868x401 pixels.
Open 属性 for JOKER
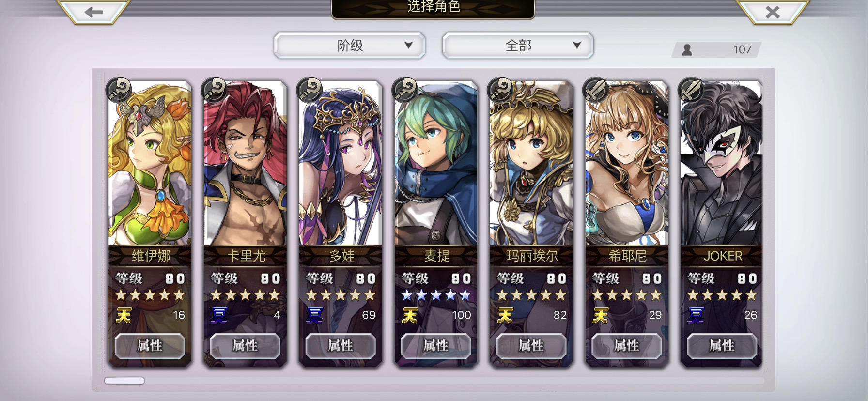tap(722, 346)
